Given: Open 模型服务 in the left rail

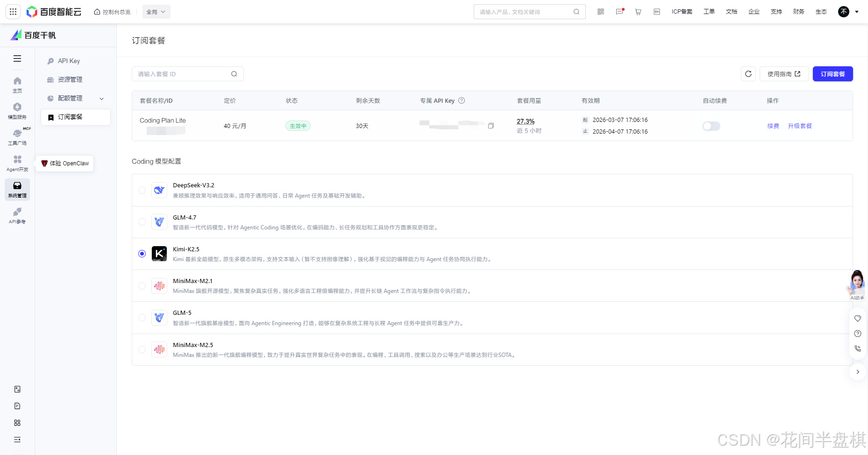Looking at the screenshot, I should click(x=17, y=111).
